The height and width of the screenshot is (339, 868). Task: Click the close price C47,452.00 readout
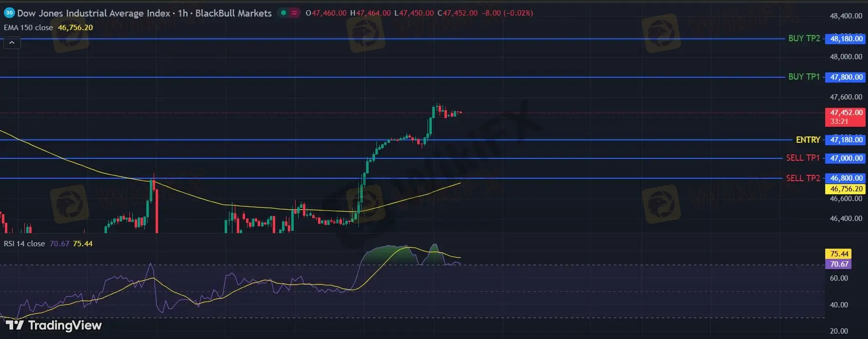click(x=457, y=13)
